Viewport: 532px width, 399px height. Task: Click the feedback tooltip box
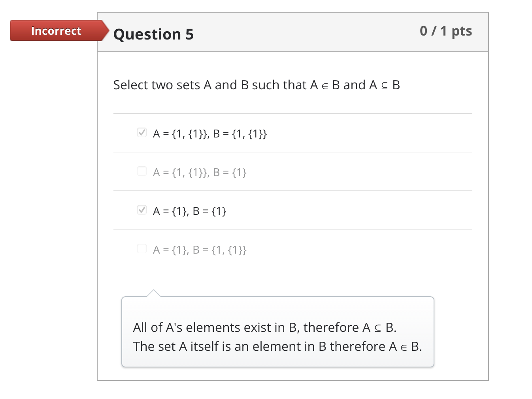(x=277, y=332)
